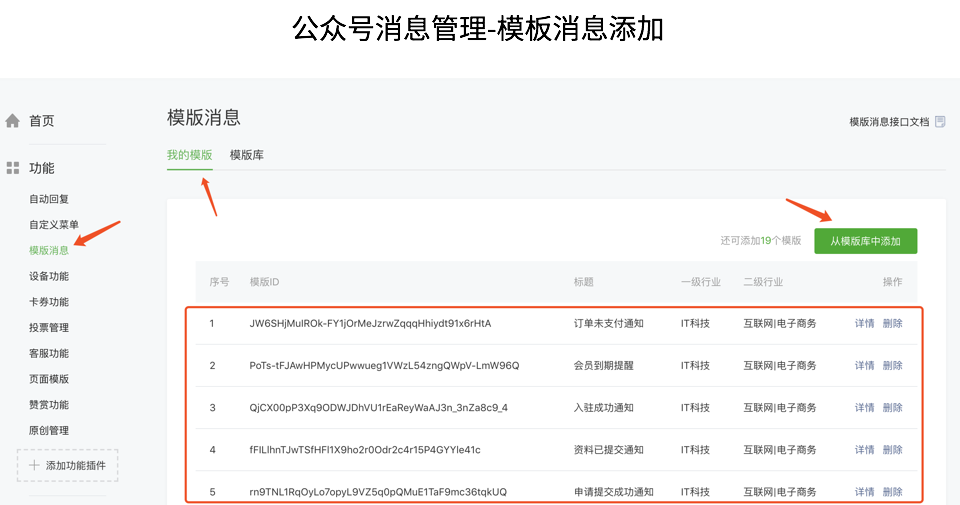
Task: Click the green 从模版库中添加 button
Action: [866, 241]
